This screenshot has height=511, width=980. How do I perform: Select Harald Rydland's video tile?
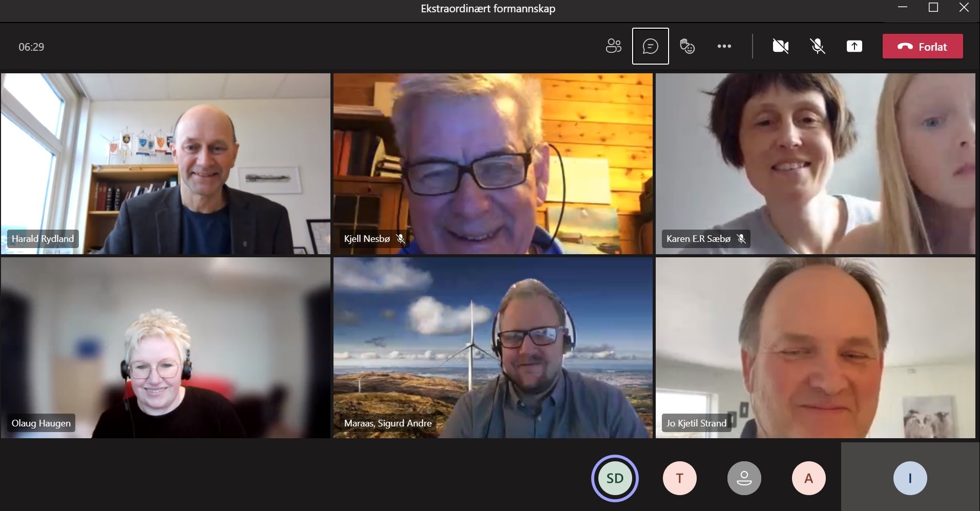165,163
